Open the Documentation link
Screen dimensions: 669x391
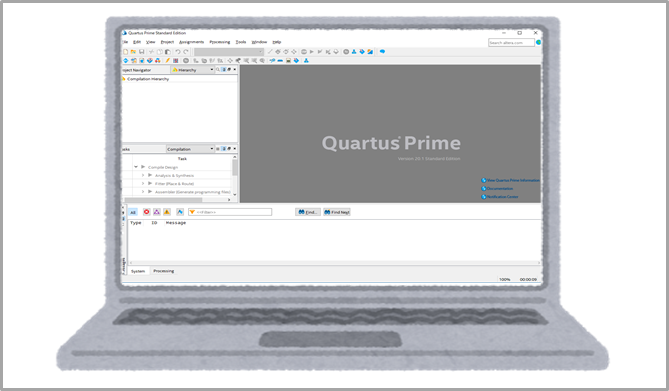click(500, 189)
